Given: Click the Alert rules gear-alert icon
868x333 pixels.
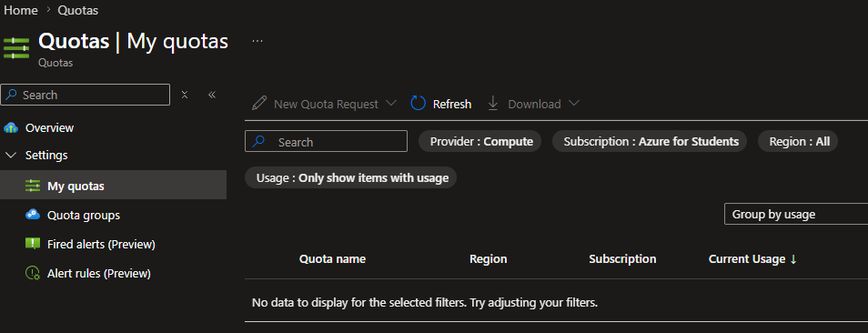Looking at the screenshot, I should coord(33,273).
